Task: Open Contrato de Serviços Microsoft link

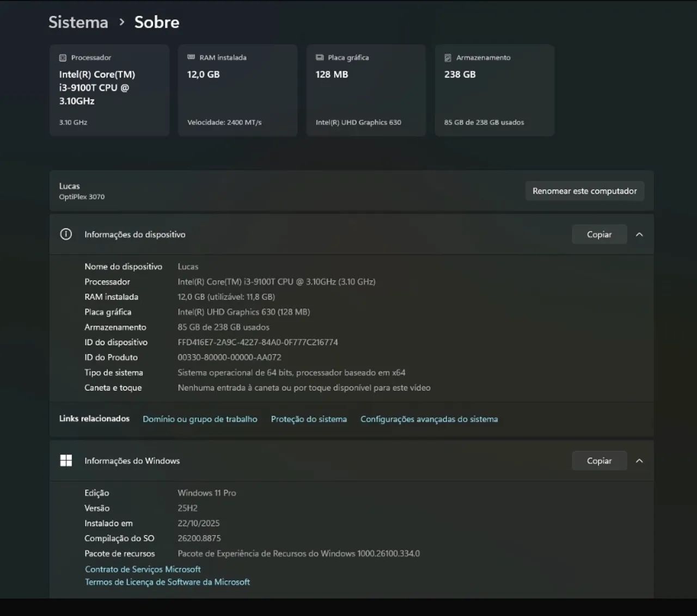Action: tap(143, 569)
